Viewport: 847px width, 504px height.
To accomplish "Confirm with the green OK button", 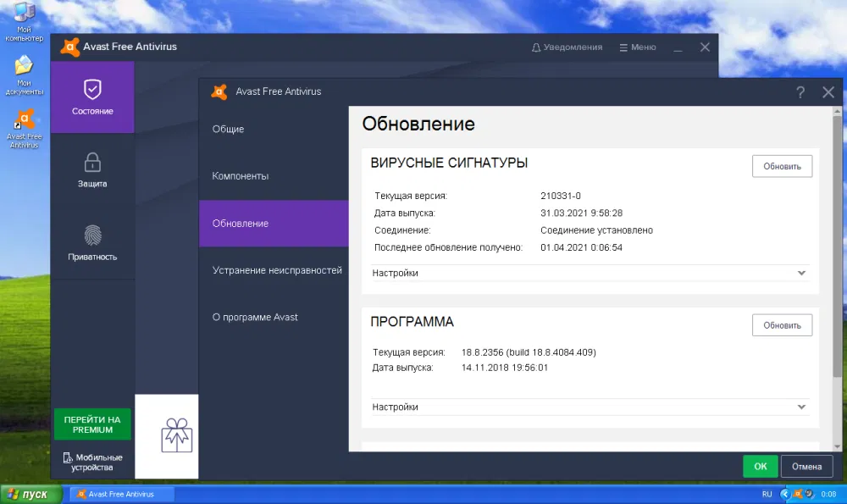I will 760,466.
